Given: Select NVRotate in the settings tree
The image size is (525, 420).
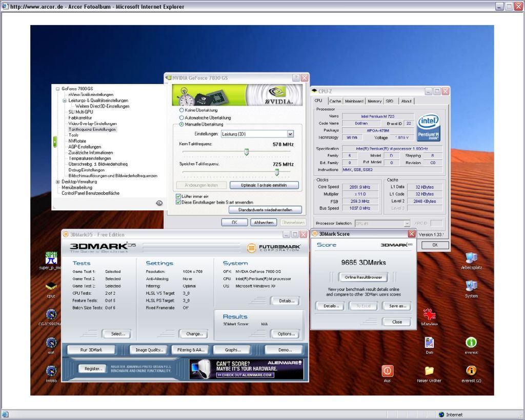Looking at the screenshot, I should [77, 141].
